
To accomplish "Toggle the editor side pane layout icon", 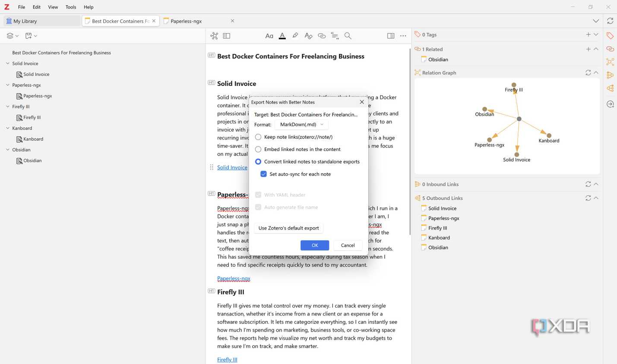I will (391, 36).
